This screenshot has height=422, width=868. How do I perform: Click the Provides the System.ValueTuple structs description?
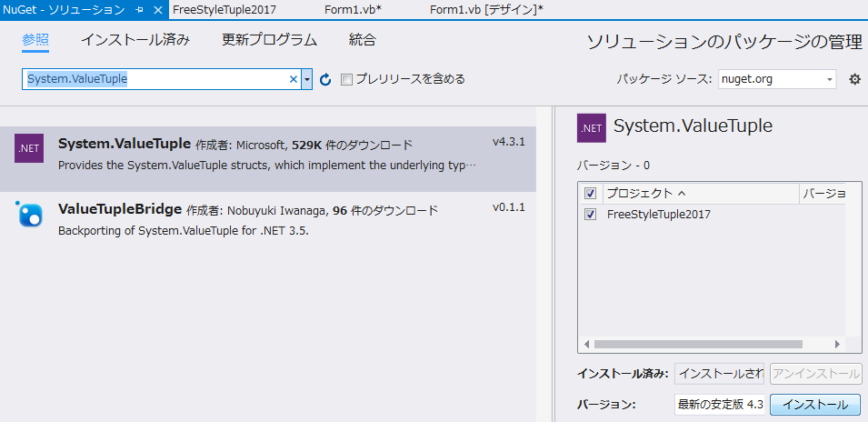point(267,166)
